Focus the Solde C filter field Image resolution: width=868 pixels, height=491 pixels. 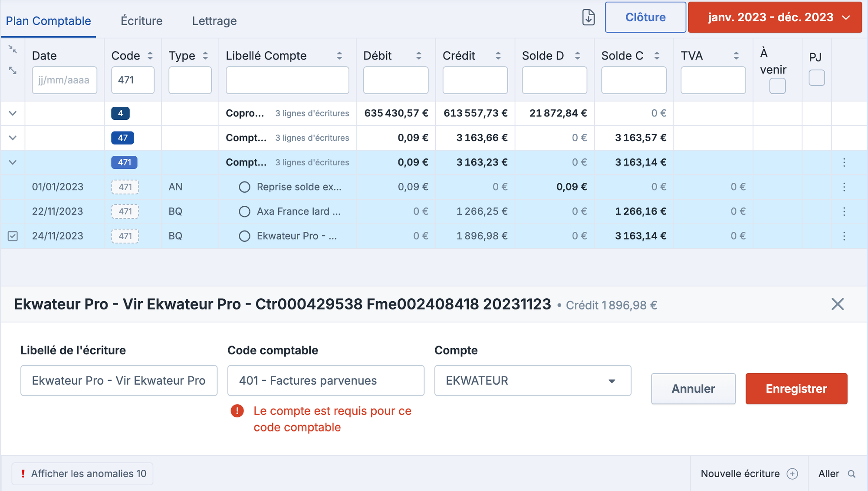634,80
